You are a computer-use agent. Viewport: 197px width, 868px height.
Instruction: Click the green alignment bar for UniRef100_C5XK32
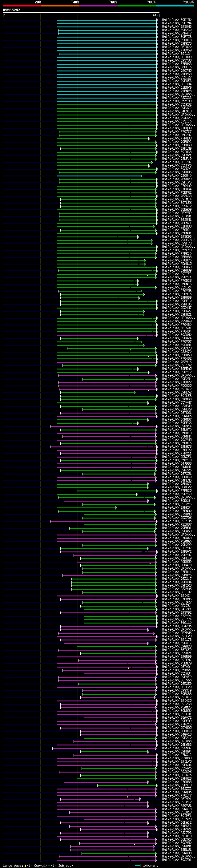click(107, 105)
